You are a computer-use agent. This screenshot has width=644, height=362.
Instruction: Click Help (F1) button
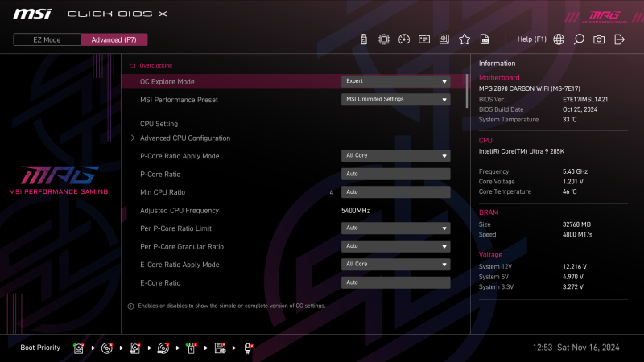[x=531, y=39]
